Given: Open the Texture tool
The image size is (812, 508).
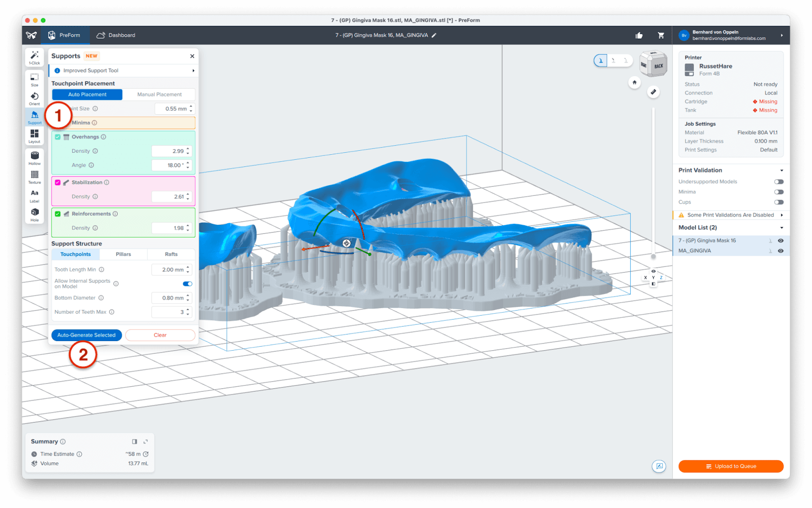Looking at the screenshot, I should 34,177.
